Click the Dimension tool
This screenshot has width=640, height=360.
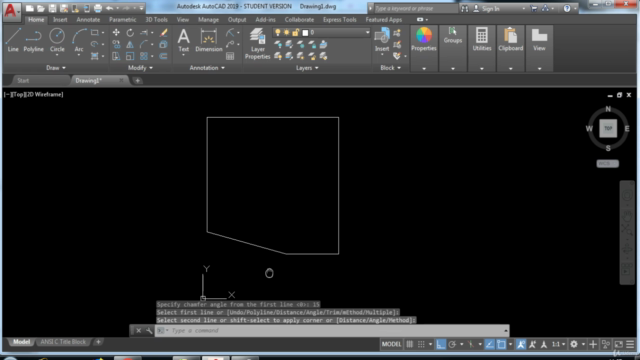coord(209,40)
